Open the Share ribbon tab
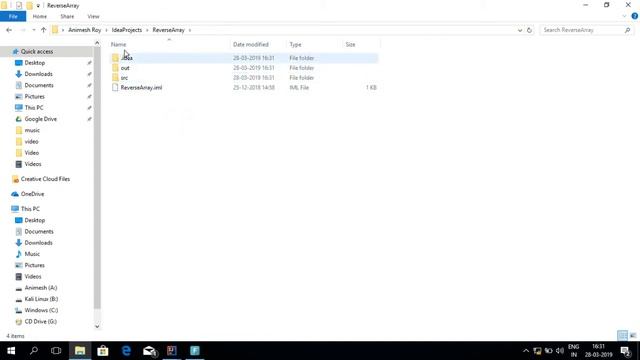Screen dimensions: 640x360 (x=67, y=16)
